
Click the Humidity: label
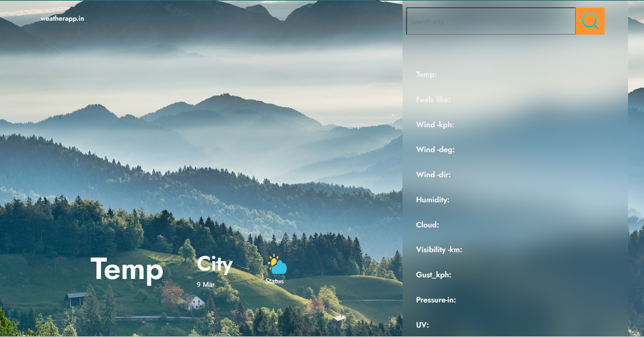point(432,200)
